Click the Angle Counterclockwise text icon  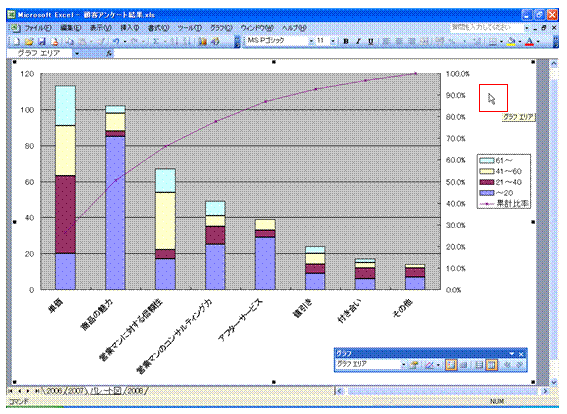pyautogui.click(x=520, y=365)
